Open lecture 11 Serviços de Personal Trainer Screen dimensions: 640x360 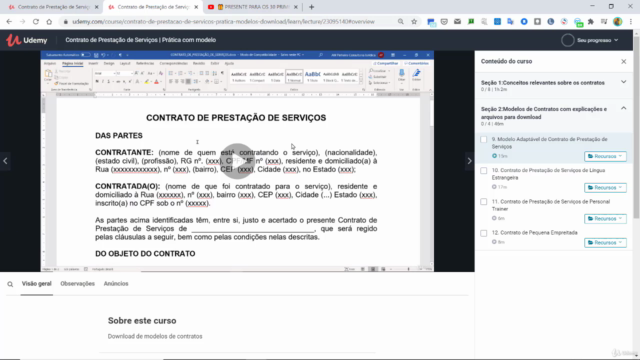point(551,205)
